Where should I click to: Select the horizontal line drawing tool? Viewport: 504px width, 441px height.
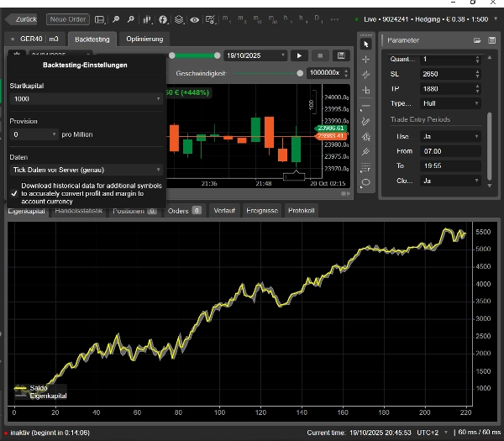coord(365,106)
